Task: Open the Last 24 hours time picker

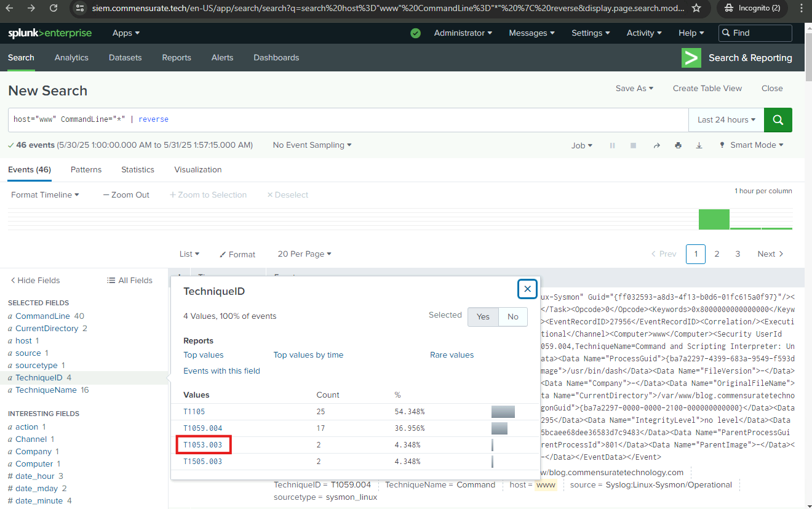Action: [726, 120]
